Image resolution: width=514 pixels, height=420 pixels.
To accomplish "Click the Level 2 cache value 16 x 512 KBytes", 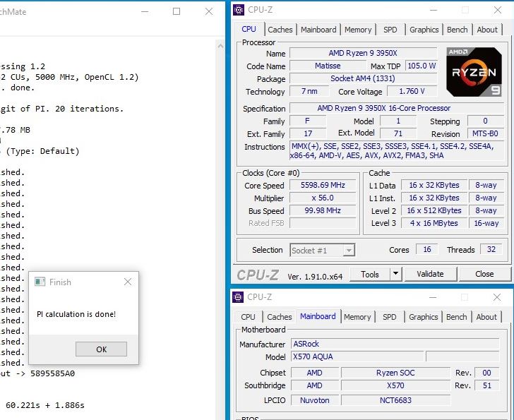I will tap(434, 210).
